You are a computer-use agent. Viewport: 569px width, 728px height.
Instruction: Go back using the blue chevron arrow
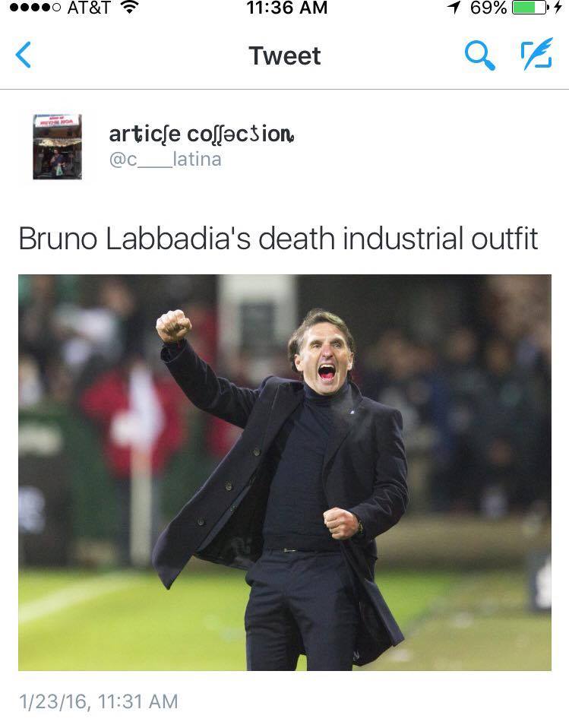coord(24,55)
